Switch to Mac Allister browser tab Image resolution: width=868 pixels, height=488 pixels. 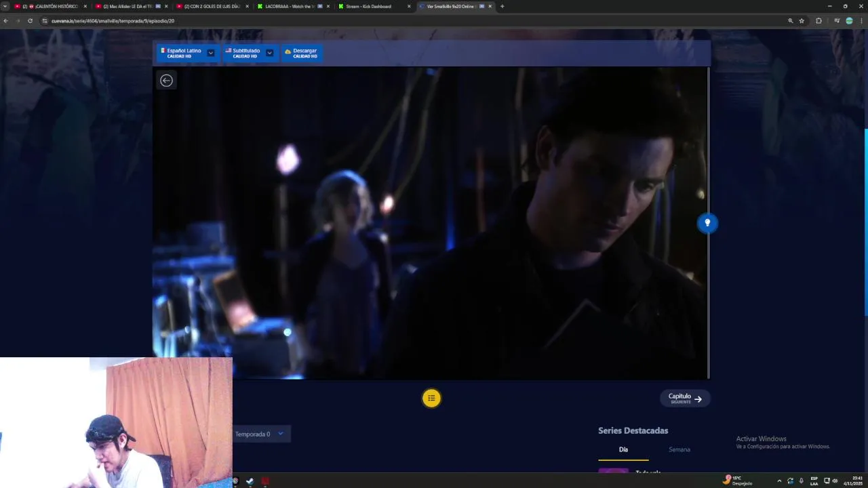(x=132, y=6)
